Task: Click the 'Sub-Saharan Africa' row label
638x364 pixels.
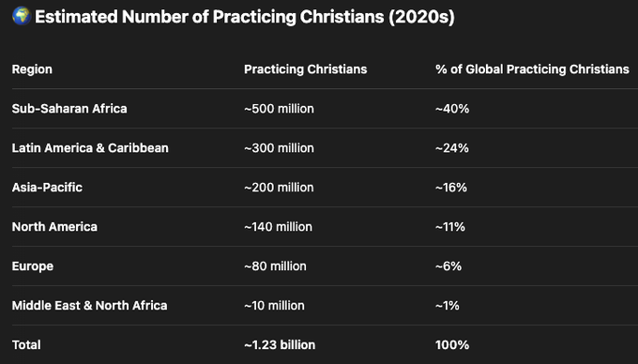Action: [x=69, y=109]
